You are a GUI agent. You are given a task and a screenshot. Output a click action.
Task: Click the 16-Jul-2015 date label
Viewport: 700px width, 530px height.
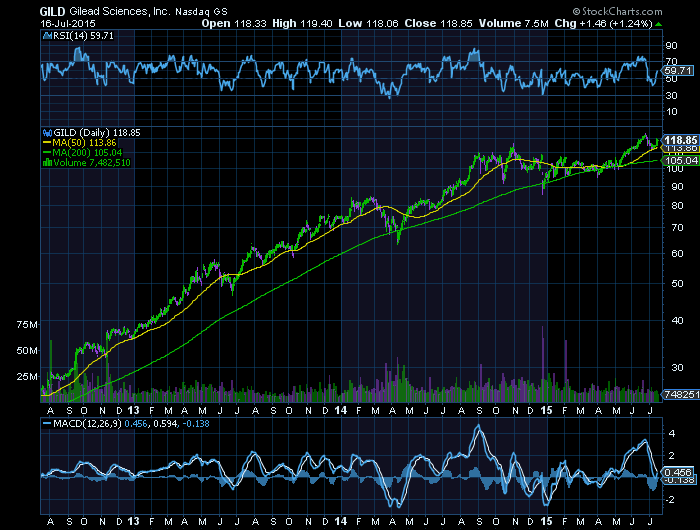pyautogui.click(x=67, y=24)
